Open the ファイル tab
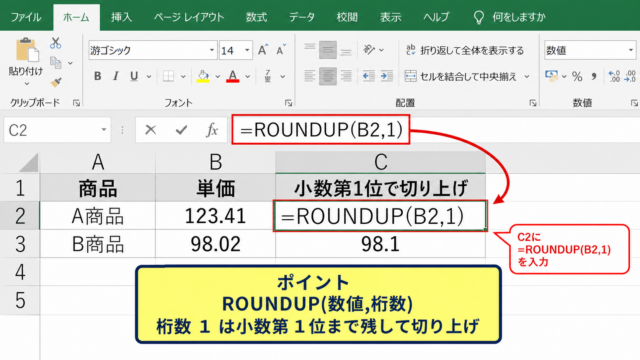 tap(26, 17)
